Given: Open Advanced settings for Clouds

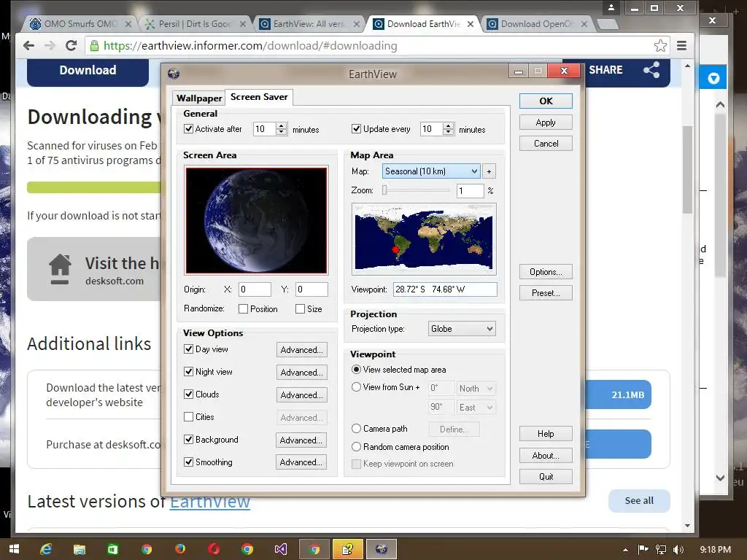Looking at the screenshot, I should point(301,394).
